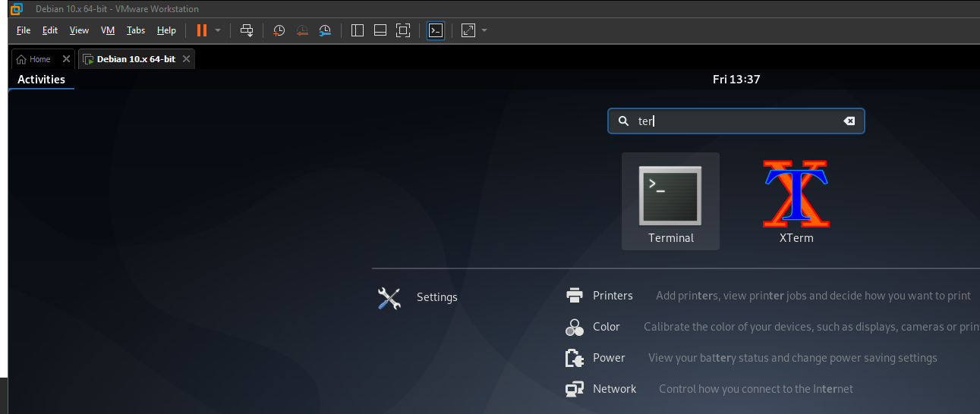This screenshot has height=414, width=980.
Task: Click the XTerm label text
Action: pos(796,238)
